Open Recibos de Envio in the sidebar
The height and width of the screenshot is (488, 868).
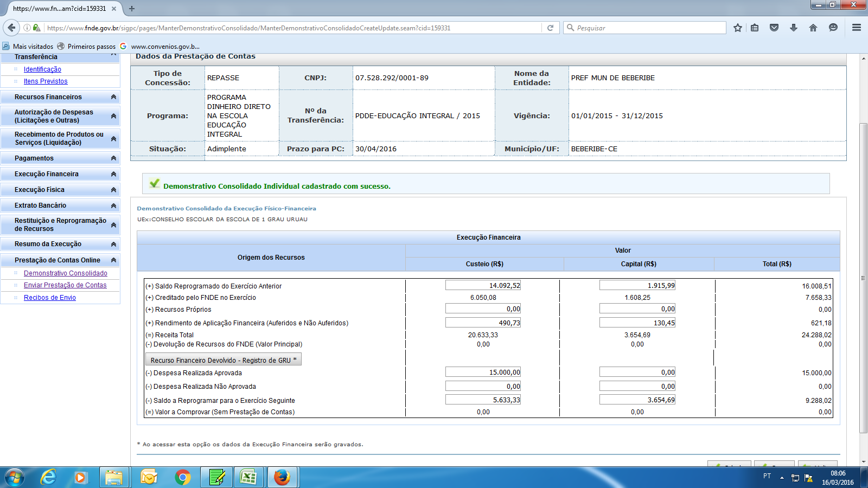coord(50,298)
